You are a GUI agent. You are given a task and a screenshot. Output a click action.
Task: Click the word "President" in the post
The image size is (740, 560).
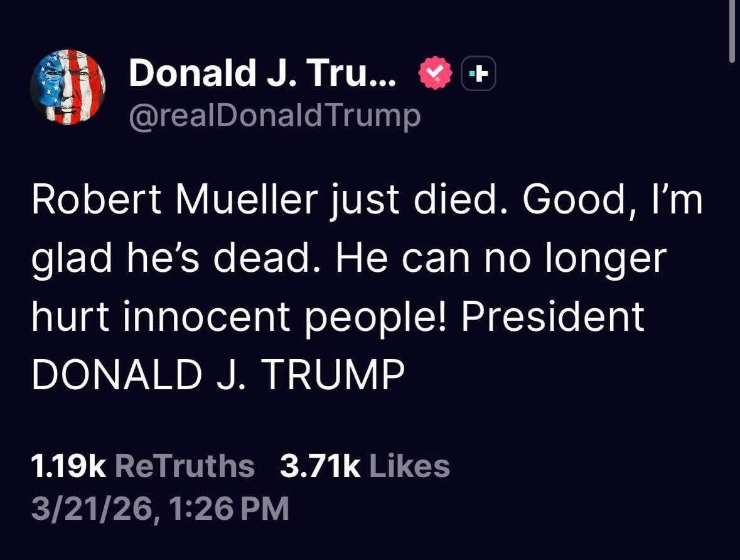[552, 316]
